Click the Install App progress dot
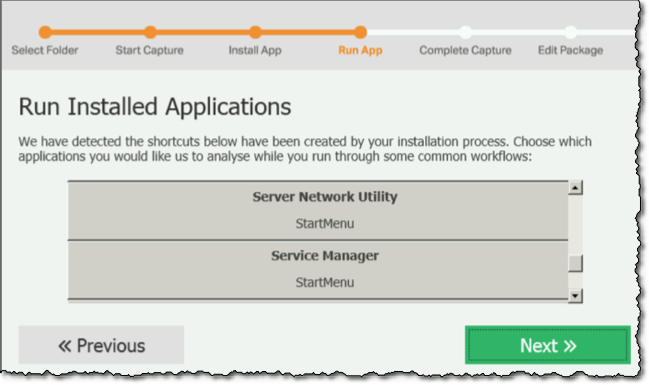The width and height of the screenshot is (649, 385). click(255, 32)
